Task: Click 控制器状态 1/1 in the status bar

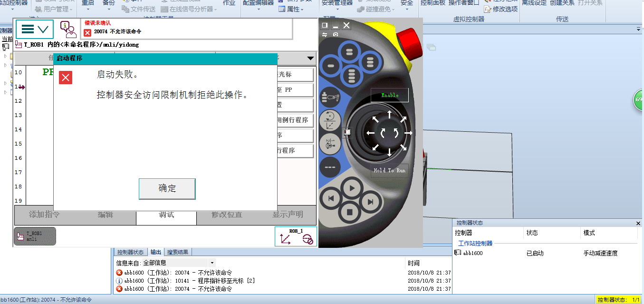Action: pyautogui.click(x=619, y=300)
